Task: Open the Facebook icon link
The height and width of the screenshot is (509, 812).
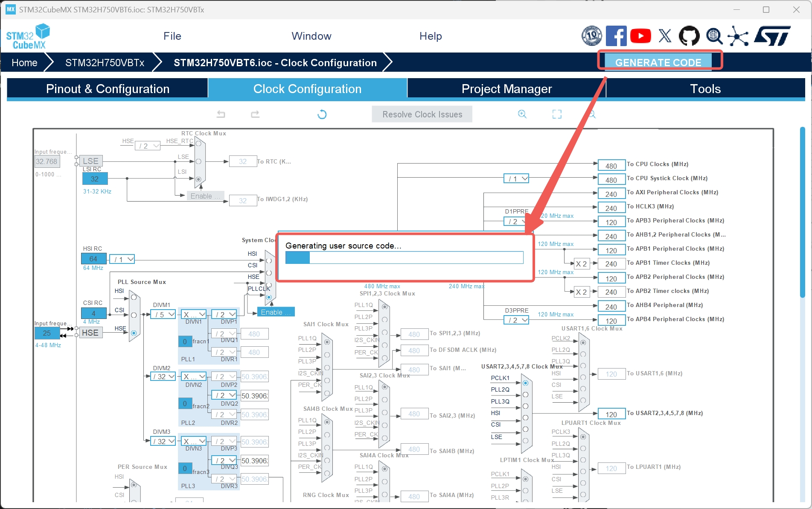Action: (x=616, y=36)
